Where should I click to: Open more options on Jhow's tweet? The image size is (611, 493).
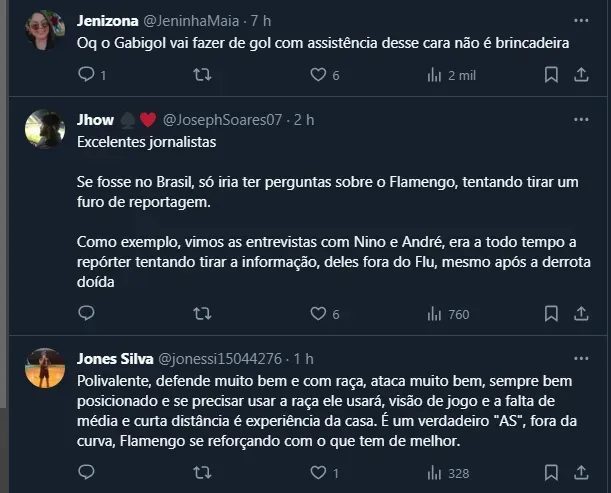coord(581,119)
